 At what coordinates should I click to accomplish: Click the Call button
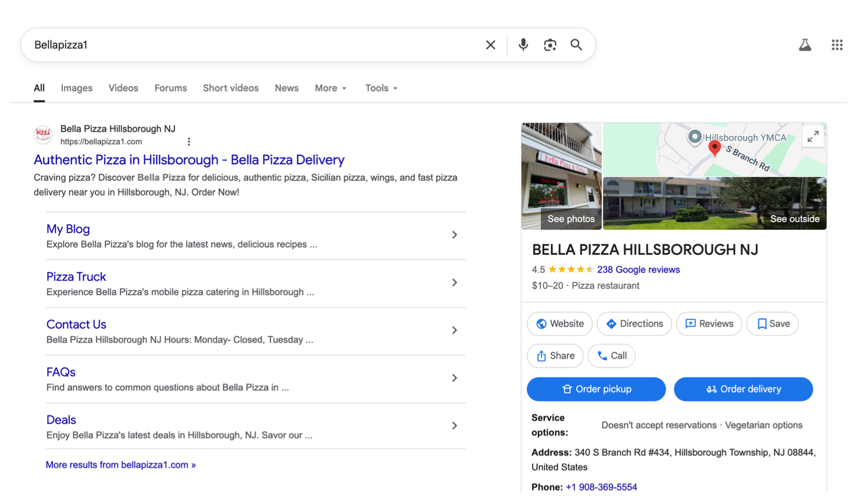click(612, 356)
